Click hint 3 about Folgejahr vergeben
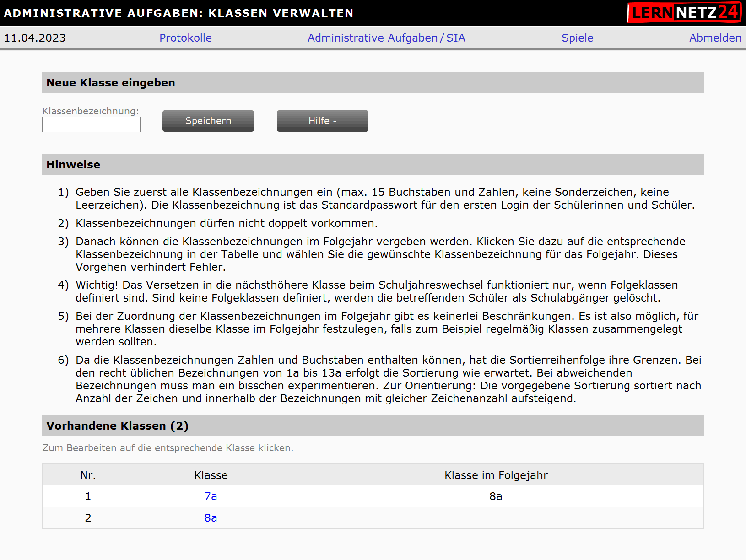This screenshot has width=746, height=560. click(x=380, y=254)
